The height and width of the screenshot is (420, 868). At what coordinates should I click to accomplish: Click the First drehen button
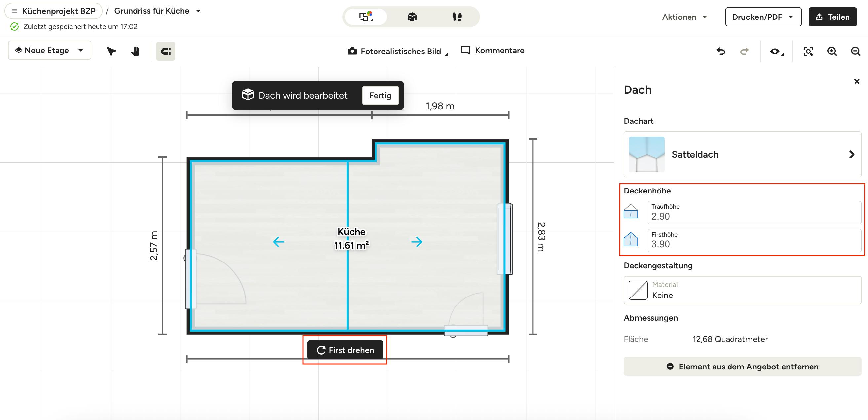[345, 350]
